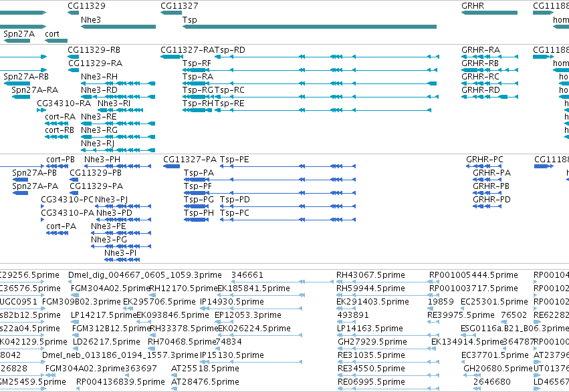Click protein Tsp-PG label
Viewport: 569px width, 392px height.
tap(199, 200)
